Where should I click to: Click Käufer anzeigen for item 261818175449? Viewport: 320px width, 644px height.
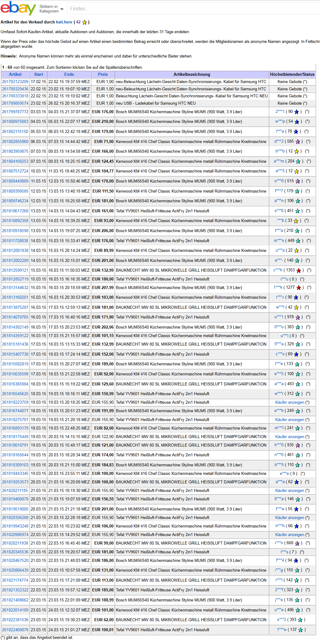[290, 437]
